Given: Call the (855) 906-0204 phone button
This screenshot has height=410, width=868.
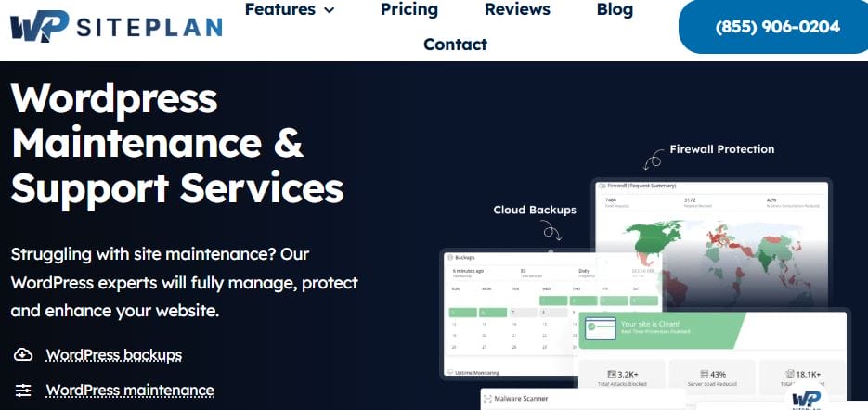Looking at the screenshot, I should coord(776,27).
